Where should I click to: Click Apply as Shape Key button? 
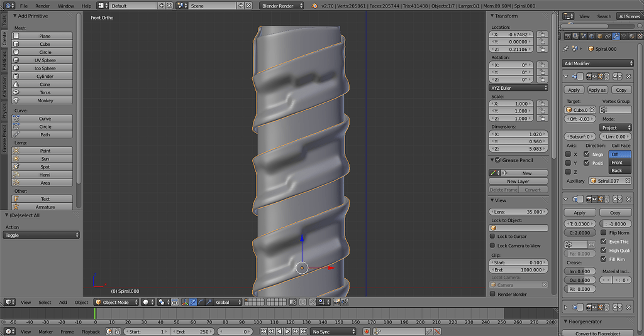pos(597,90)
